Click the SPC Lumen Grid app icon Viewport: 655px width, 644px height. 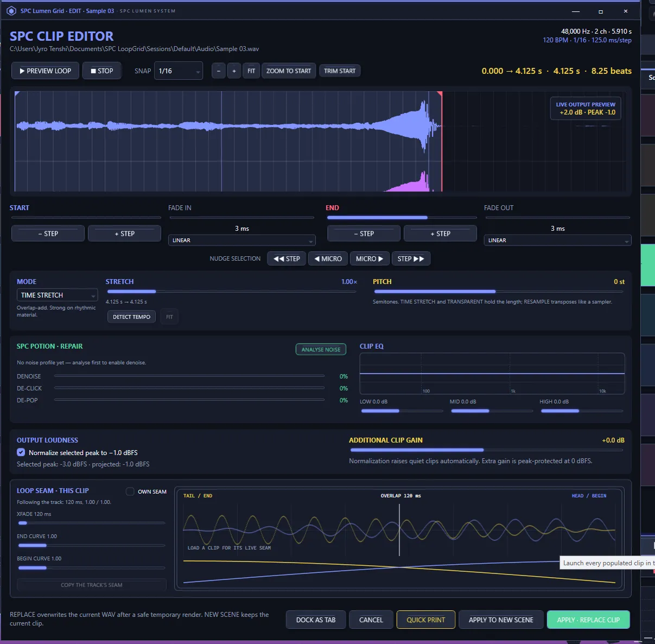click(x=11, y=10)
